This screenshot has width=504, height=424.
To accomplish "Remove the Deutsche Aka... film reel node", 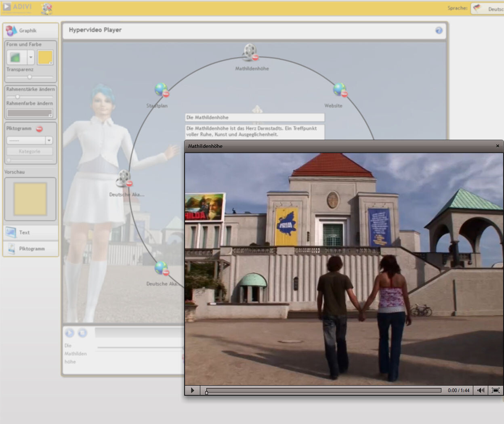I will tap(129, 183).
